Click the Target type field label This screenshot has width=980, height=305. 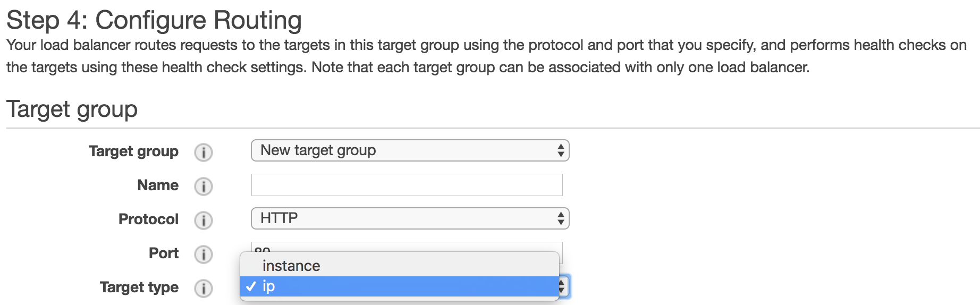tap(139, 287)
